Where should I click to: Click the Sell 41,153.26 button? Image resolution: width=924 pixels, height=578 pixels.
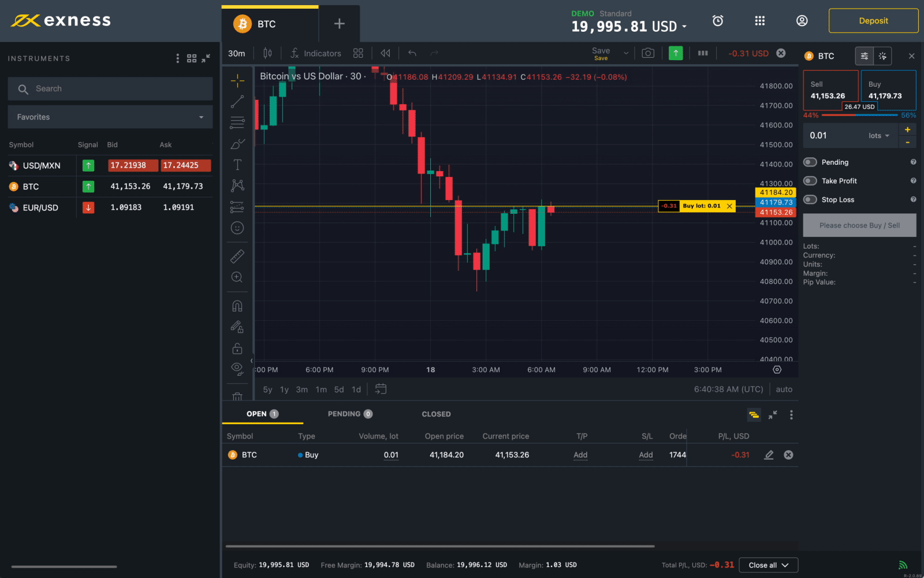pyautogui.click(x=830, y=90)
